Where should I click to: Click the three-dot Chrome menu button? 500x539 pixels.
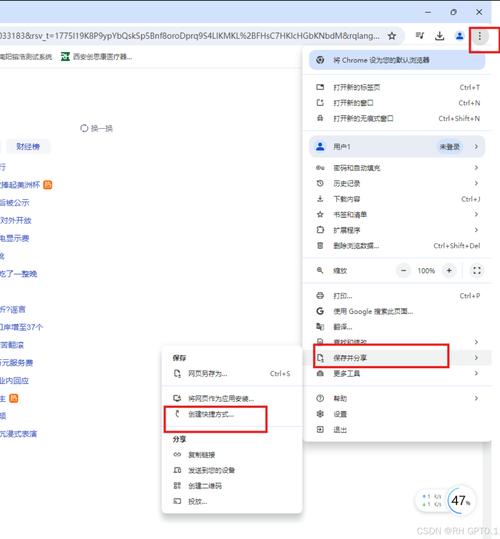tap(480, 36)
